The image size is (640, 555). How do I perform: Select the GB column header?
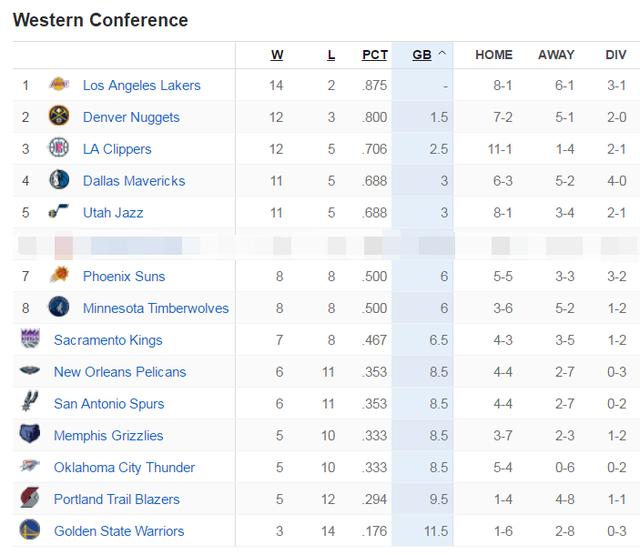pyautogui.click(x=422, y=55)
